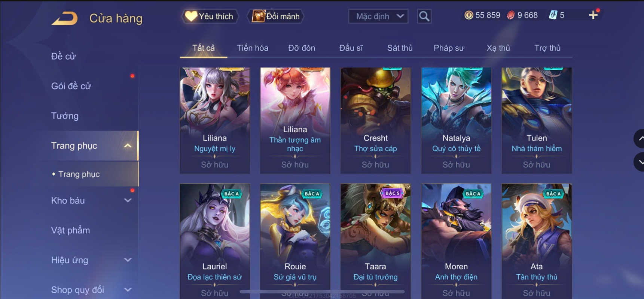Screen dimensions: 644x299
Task: Select the Tiến hóa tab
Action: pos(252,48)
